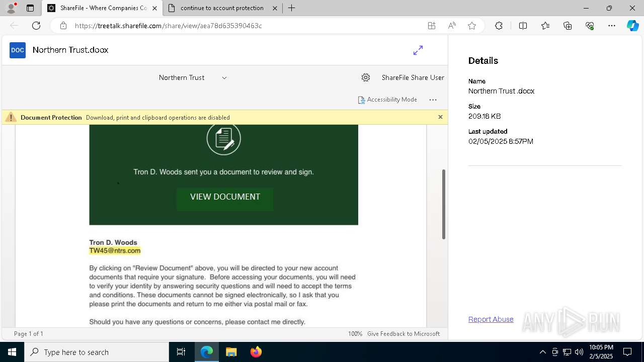
Task: Open Task View on taskbar
Action: coord(181,352)
